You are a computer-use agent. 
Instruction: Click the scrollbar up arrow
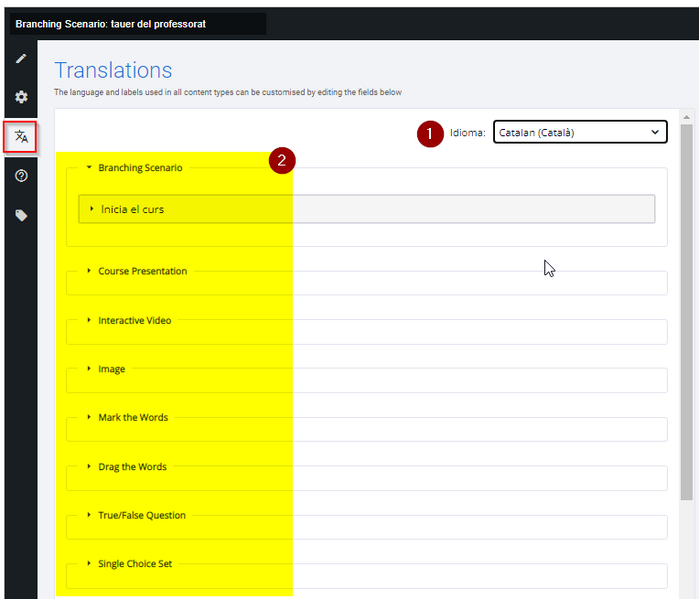(686, 117)
